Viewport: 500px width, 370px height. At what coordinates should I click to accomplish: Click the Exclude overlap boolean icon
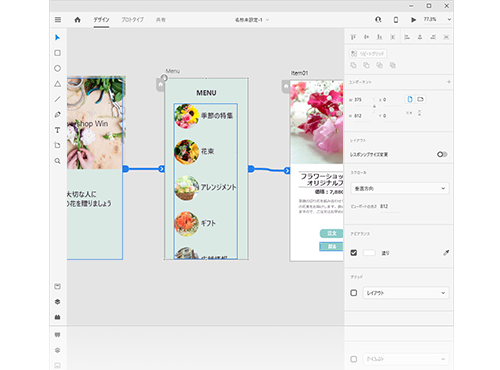pos(393,65)
